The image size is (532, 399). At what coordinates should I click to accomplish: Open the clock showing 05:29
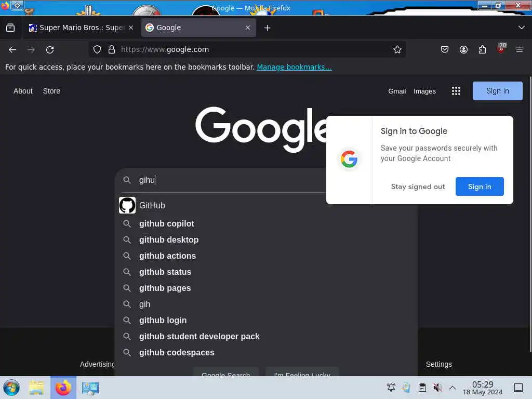pyautogui.click(x=483, y=388)
